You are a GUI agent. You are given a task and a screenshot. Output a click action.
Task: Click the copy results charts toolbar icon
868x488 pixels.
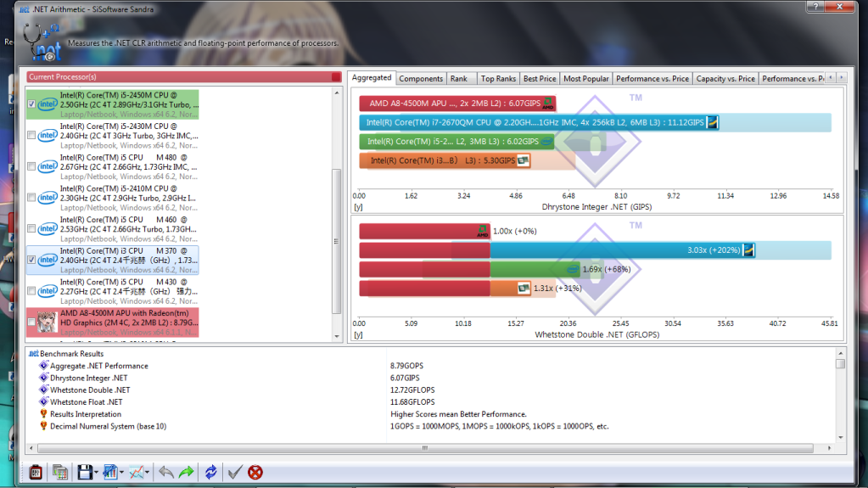[59, 473]
